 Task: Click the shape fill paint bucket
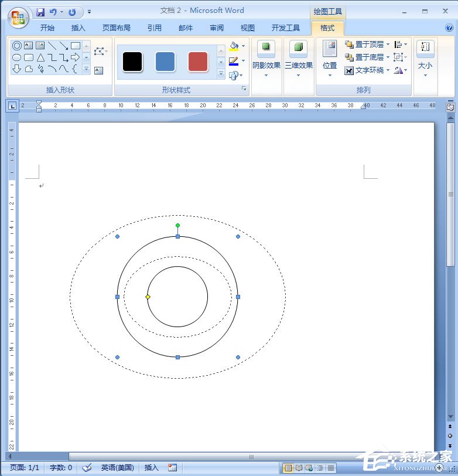pos(234,46)
